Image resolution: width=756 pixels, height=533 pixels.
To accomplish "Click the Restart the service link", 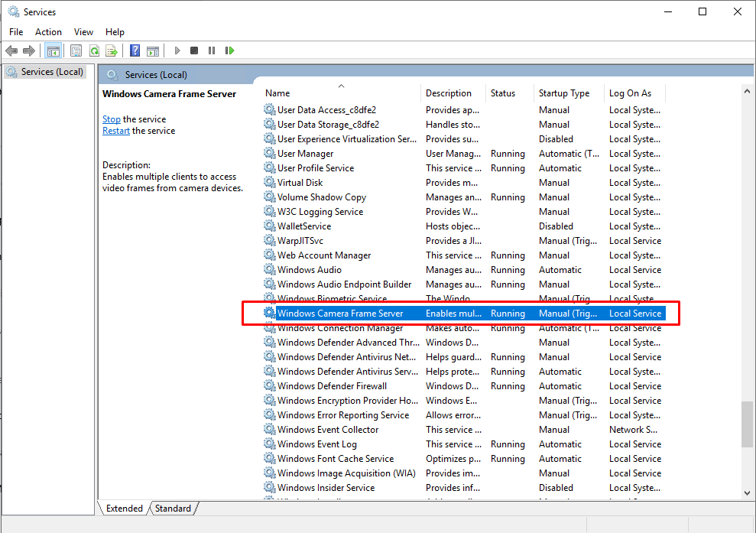I will [x=115, y=131].
